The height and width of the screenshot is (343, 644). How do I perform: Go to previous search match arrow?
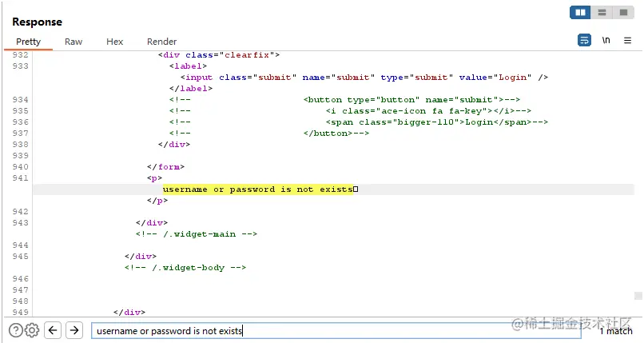53,330
